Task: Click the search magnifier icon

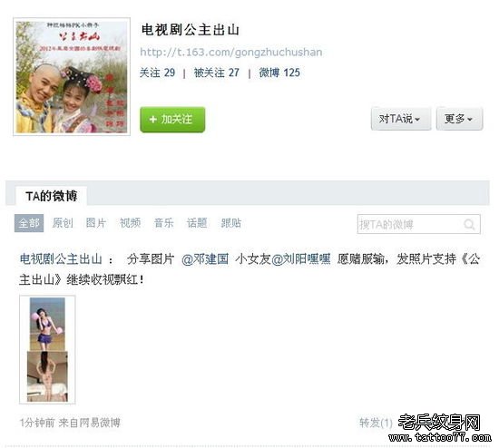Action: (x=469, y=224)
